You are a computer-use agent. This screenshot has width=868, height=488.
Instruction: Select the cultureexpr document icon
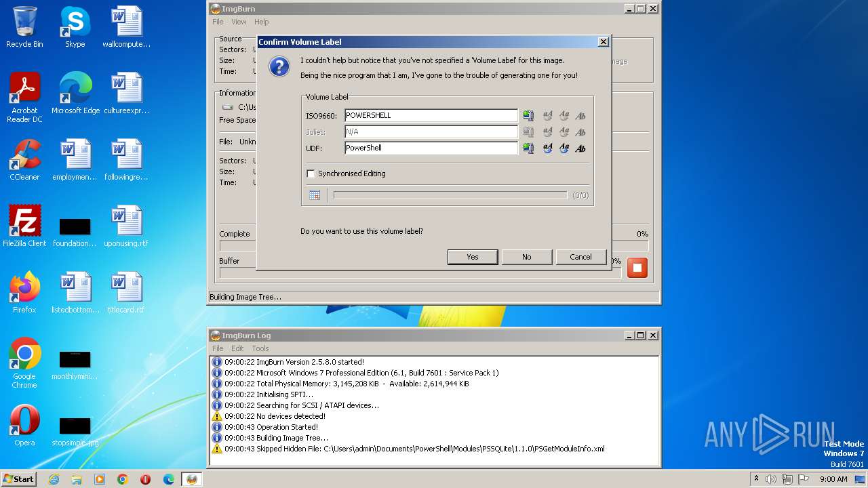[126, 94]
